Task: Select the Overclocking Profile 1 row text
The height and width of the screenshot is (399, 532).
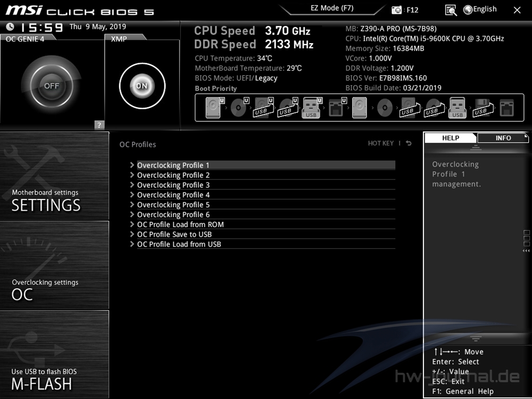Action: [173, 165]
